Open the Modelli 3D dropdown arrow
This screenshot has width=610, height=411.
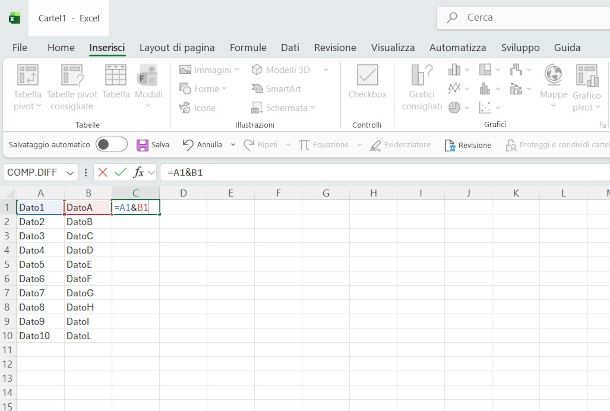326,70
